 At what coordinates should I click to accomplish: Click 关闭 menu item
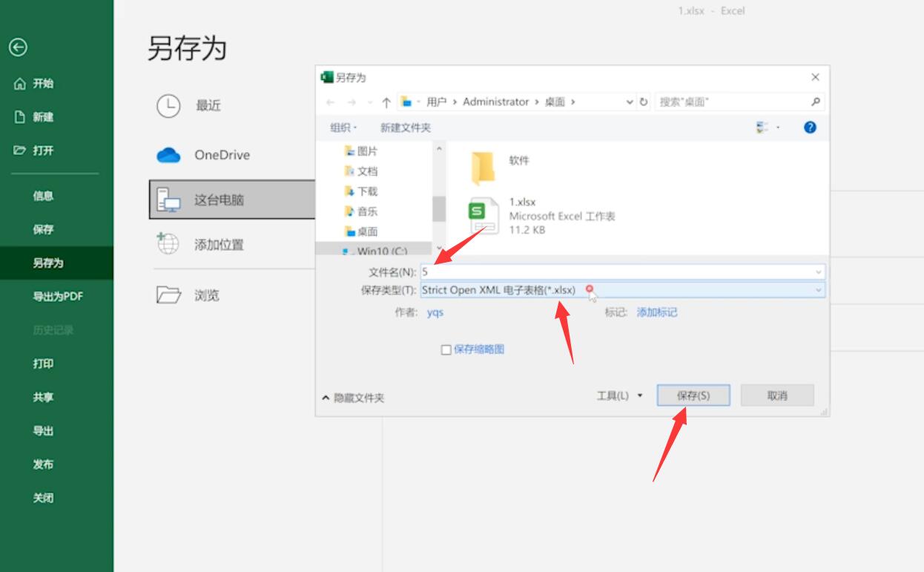point(43,498)
